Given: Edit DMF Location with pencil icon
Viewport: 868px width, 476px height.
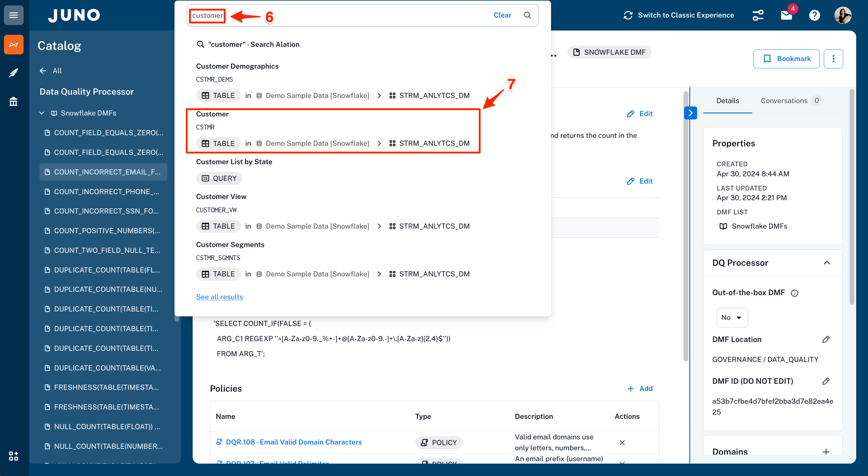Looking at the screenshot, I should click(826, 340).
